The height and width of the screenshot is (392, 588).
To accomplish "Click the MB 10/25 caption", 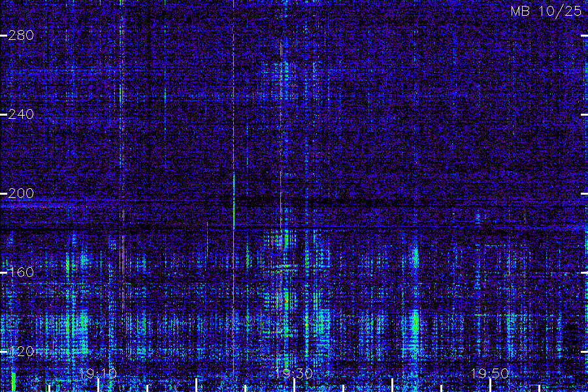I will [x=546, y=11].
